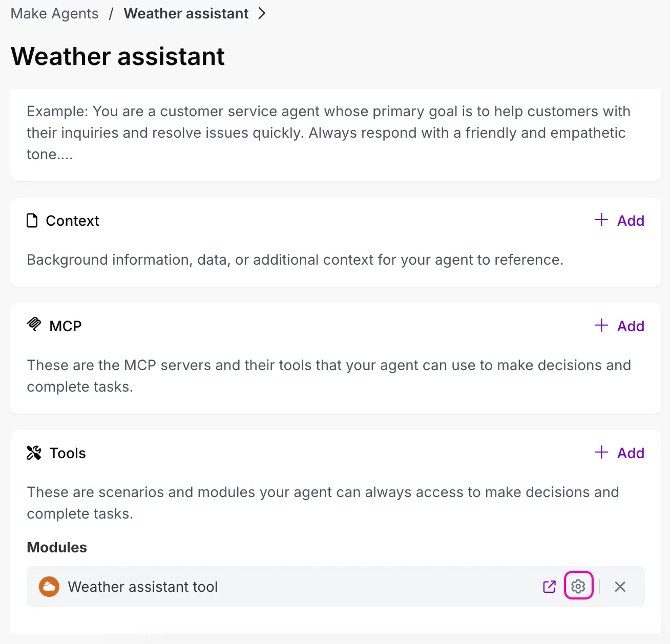
Task: Expand the chevron after Weather assistant breadcrumb
Action: coord(262,13)
